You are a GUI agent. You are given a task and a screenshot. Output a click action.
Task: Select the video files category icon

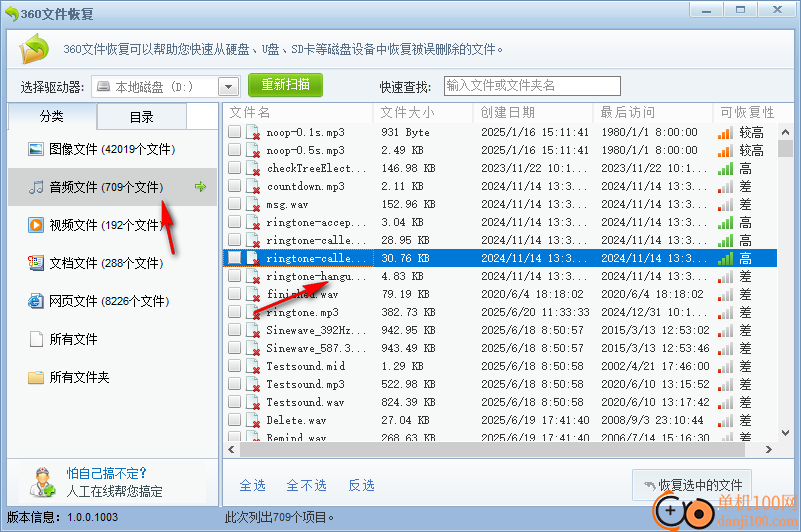36,225
